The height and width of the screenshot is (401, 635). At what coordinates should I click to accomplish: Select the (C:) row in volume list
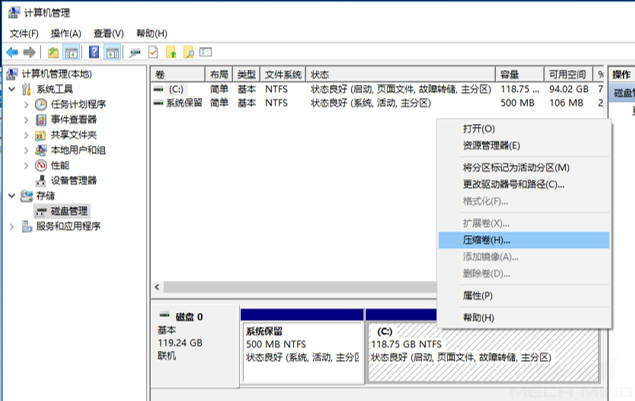(x=378, y=89)
